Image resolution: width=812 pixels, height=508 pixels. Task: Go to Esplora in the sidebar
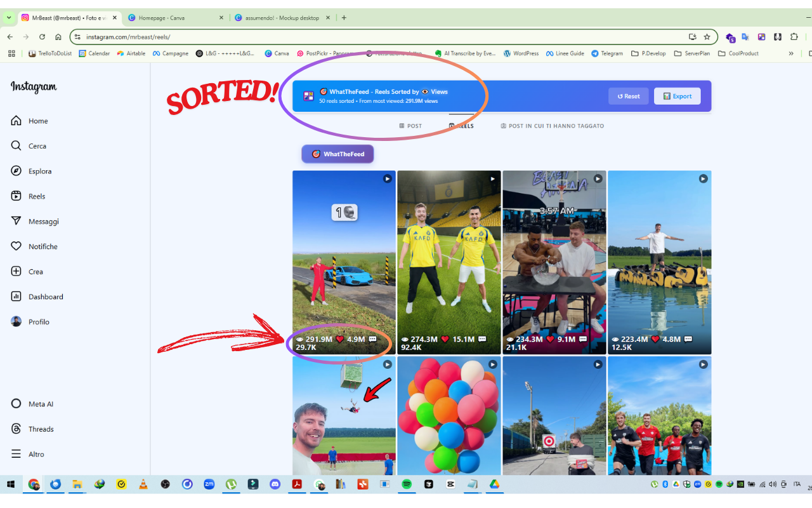[x=31, y=171]
